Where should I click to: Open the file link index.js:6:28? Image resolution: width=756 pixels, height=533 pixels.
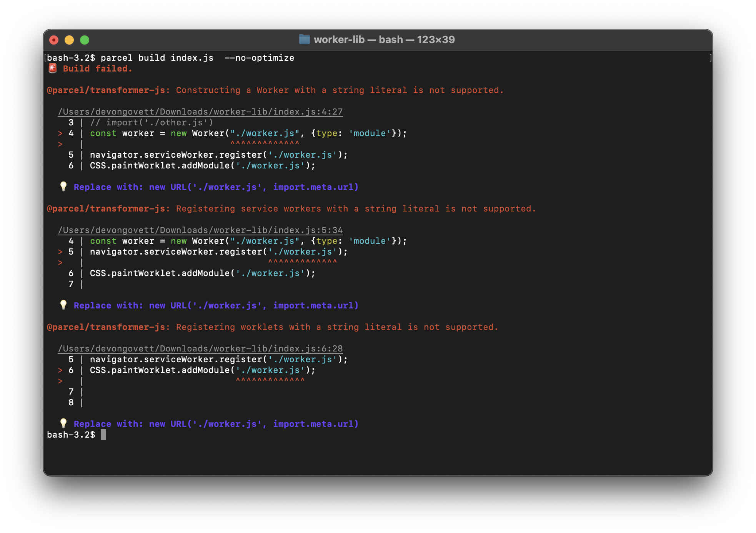200,348
